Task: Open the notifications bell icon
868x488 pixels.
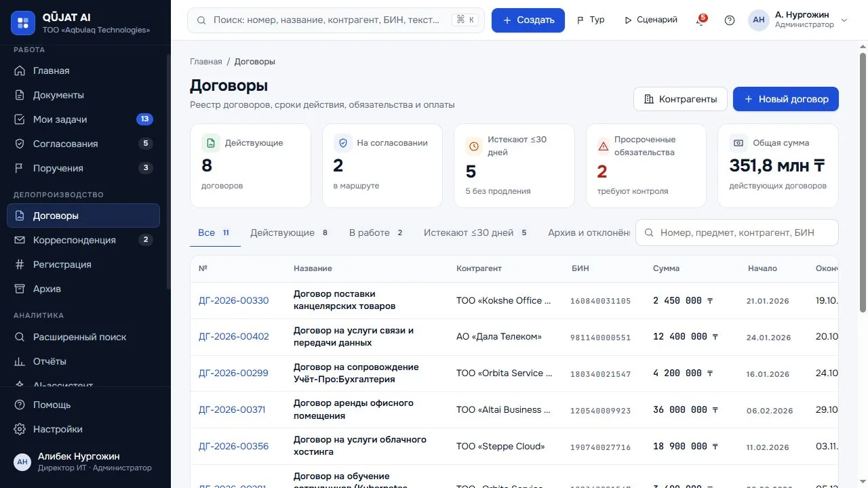Action: (700, 20)
